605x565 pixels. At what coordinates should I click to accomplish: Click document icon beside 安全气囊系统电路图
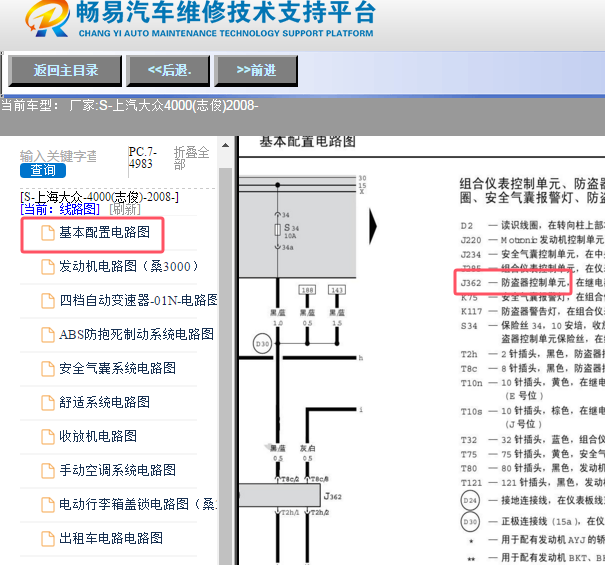coord(48,369)
